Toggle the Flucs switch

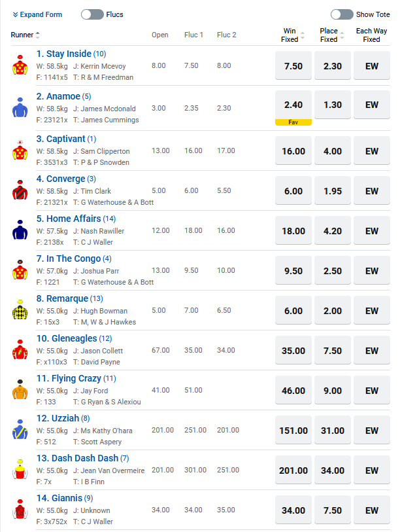(x=92, y=14)
